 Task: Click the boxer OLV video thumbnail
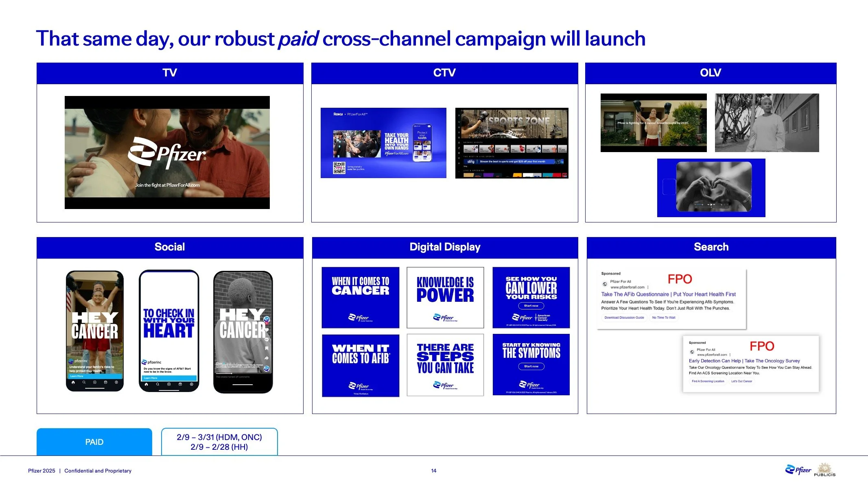pos(654,123)
